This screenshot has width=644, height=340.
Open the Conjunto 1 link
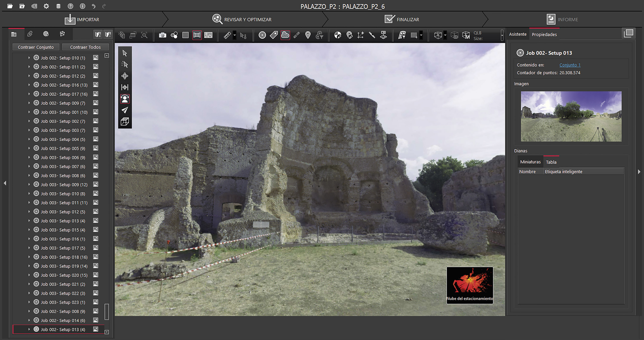tap(570, 65)
